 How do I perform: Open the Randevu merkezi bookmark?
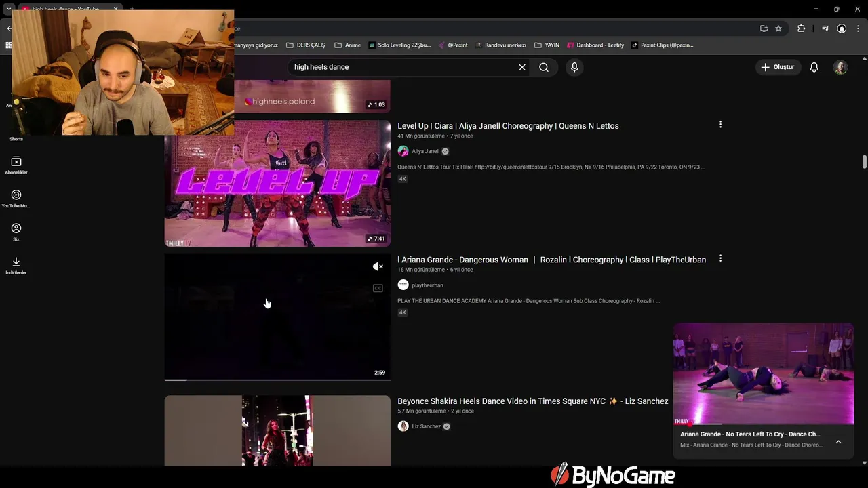pyautogui.click(x=500, y=45)
